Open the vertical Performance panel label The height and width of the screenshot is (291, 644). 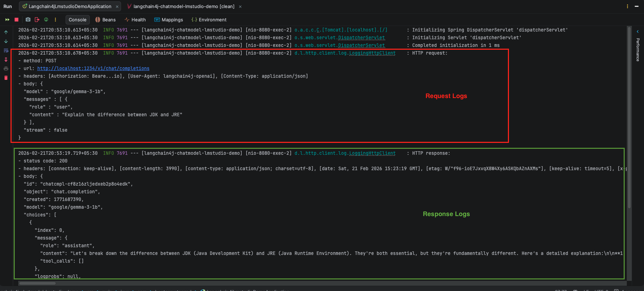tap(638, 50)
